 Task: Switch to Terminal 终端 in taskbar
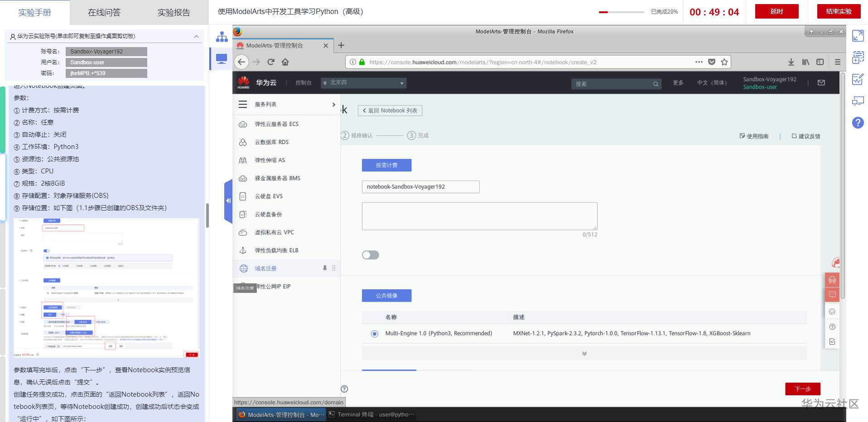tap(371, 414)
